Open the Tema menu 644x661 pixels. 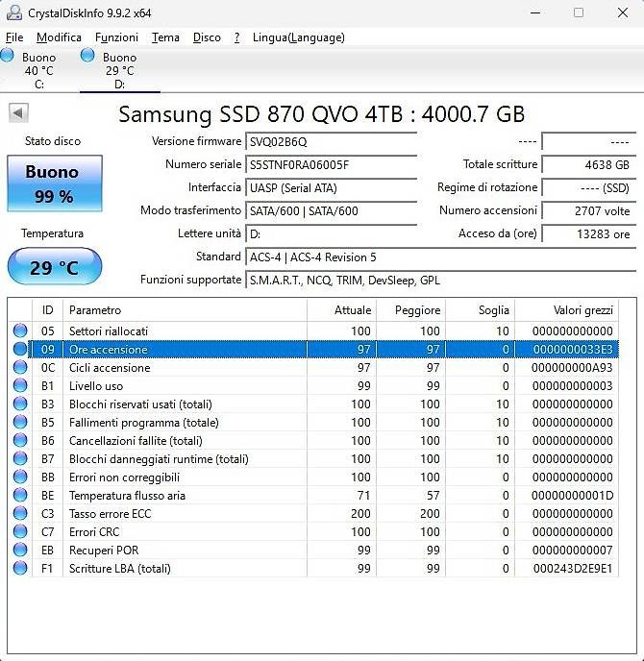coord(165,37)
